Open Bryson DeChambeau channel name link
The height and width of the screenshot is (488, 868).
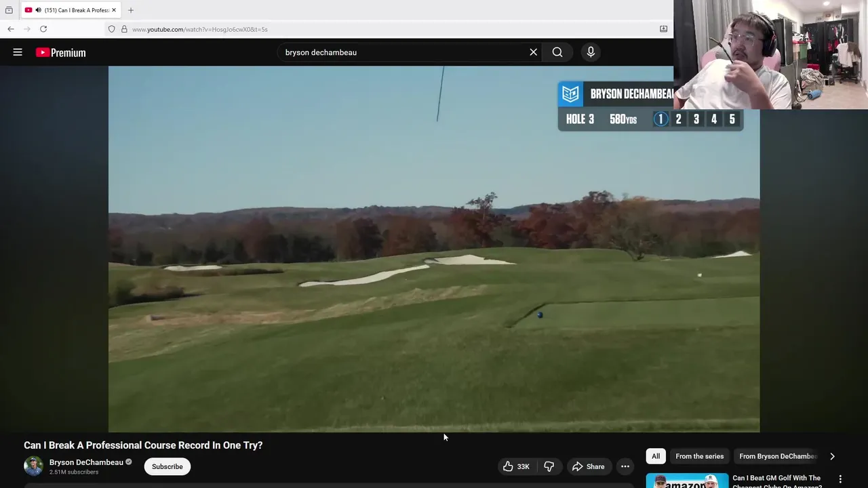pos(86,462)
